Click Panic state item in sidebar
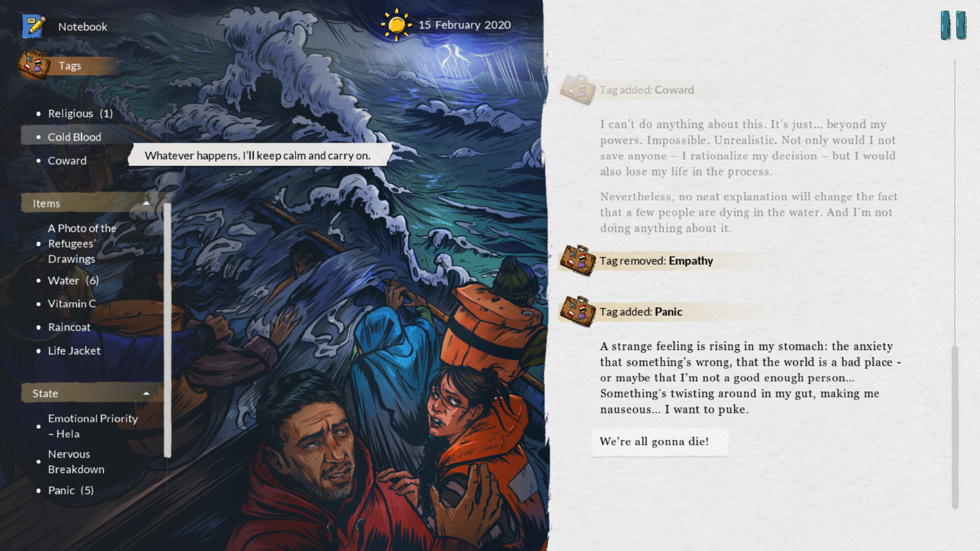This screenshot has width=980, height=551. 70,490
